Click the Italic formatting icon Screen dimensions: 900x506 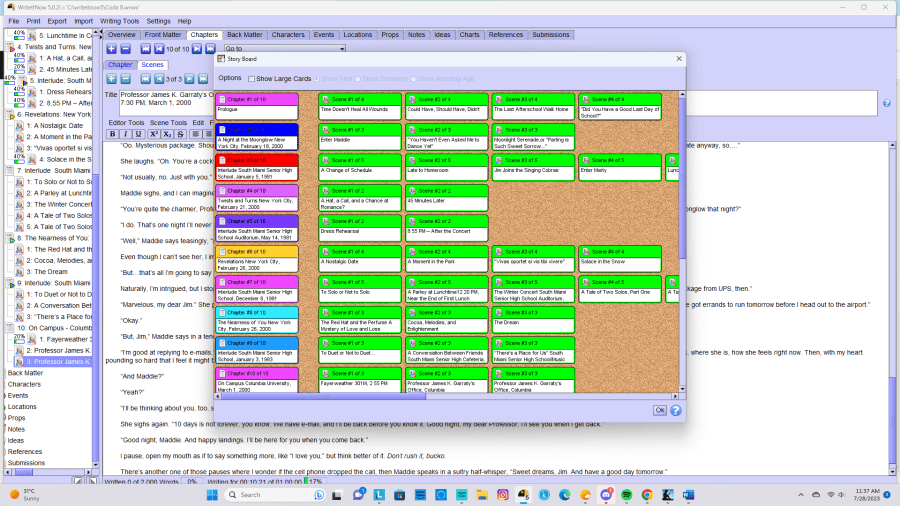125,134
